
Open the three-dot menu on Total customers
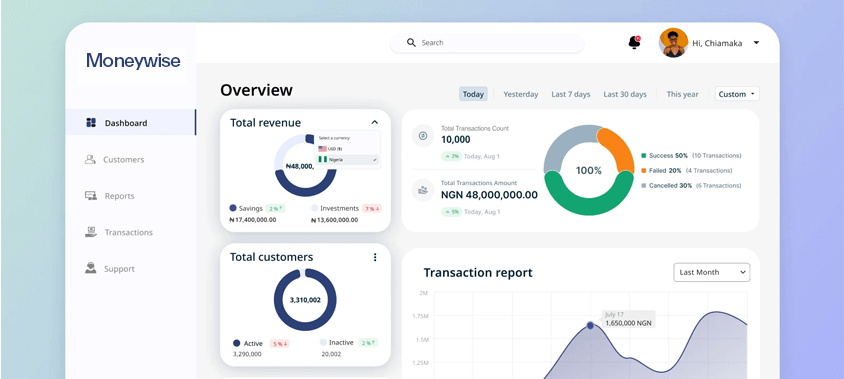coord(375,257)
